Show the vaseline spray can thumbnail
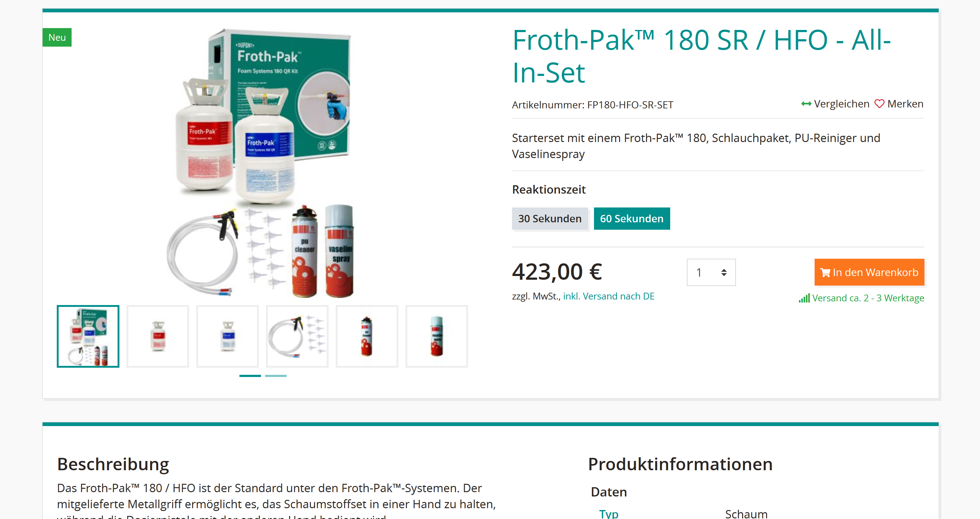This screenshot has width=980, height=519. coord(437,336)
